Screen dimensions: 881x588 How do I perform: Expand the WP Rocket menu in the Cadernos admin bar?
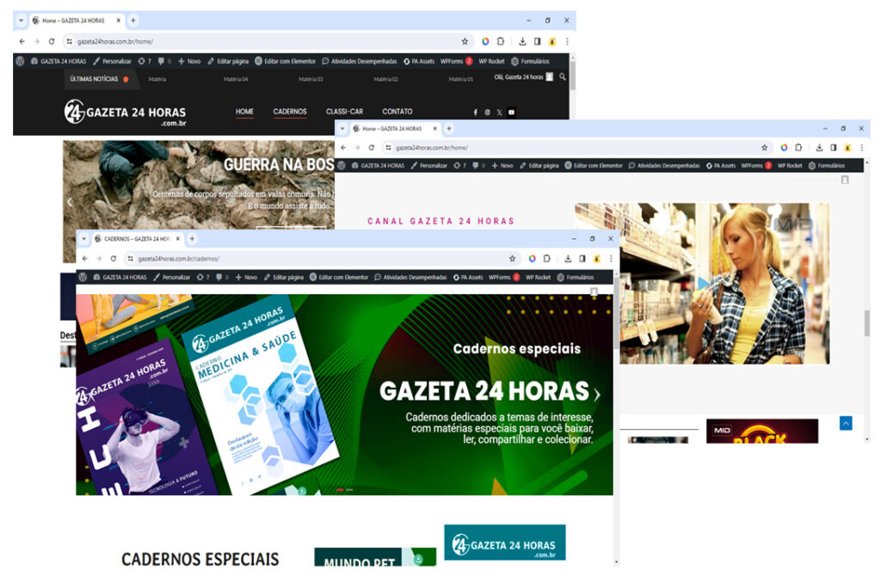click(538, 277)
